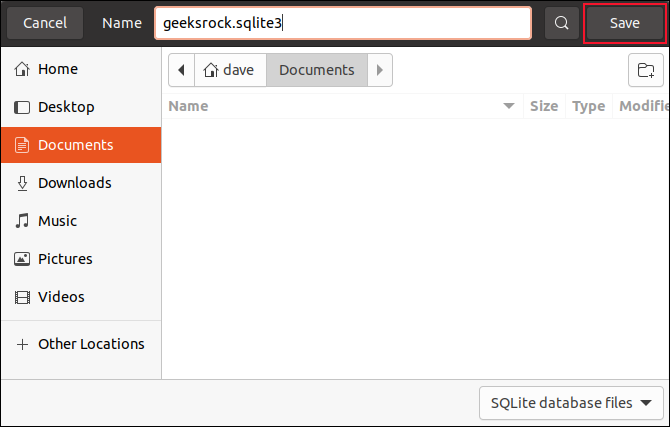Viewport: 670px width, 427px height.
Task: Click the Pictures icon in sidebar
Action: (x=22, y=259)
